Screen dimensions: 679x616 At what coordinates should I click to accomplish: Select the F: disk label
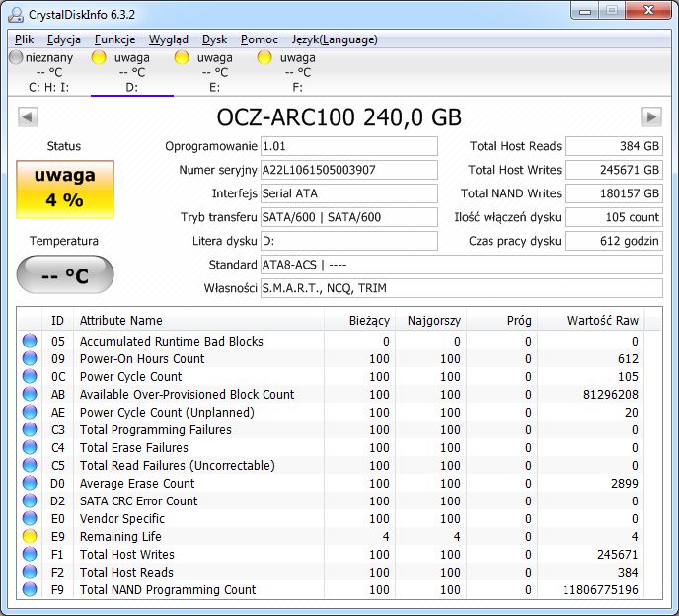297,88
